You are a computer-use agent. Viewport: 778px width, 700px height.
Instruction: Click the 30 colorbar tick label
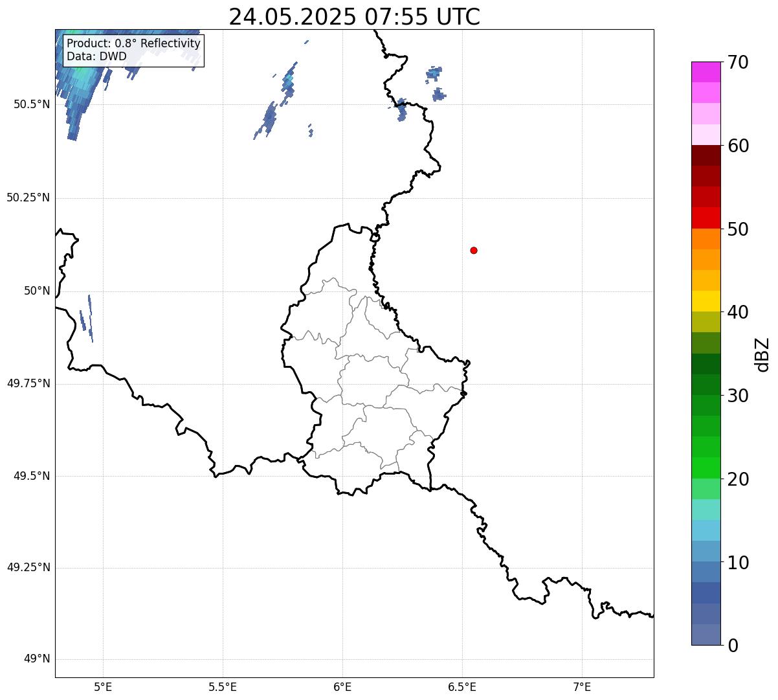click(738, 396)
